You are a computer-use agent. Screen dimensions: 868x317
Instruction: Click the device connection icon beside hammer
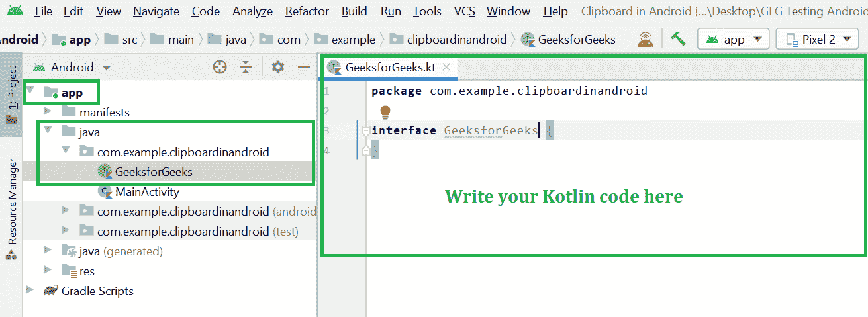pyautogui.click(x=645, y=39)
